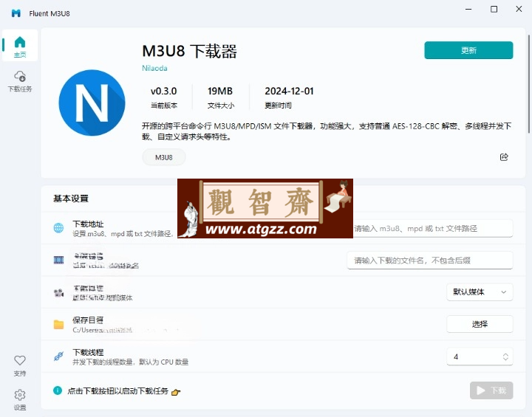Expand the 默认媒体 dropdown
Screen dimensions: 532x417
[480, 292]
